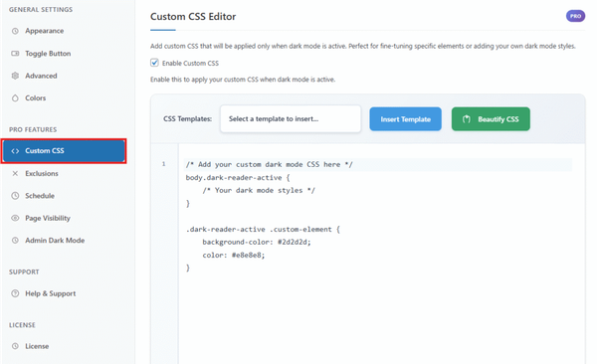Viewport: 597px width, 364px height.
Task: Click the CSS Templates label
Action: [187, 118]
